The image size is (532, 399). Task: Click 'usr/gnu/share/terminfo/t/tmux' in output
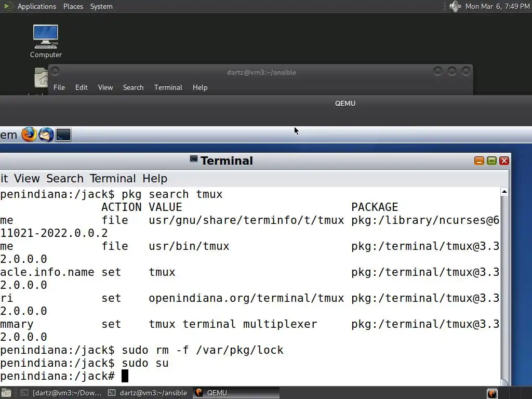(x=246, y=220)
